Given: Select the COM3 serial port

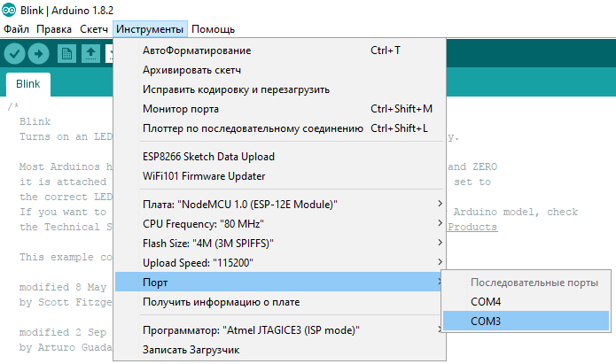Looking at the screenshot, I should [x=526, y=321].
